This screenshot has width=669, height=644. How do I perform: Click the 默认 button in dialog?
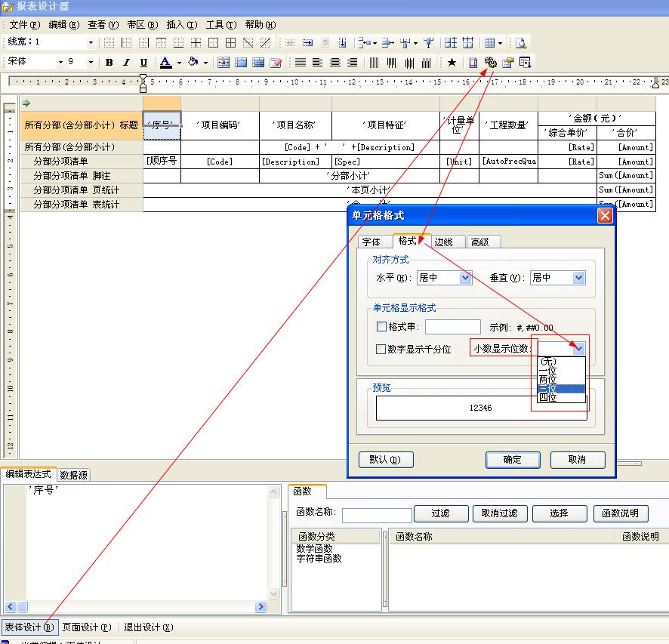[385, 460]
